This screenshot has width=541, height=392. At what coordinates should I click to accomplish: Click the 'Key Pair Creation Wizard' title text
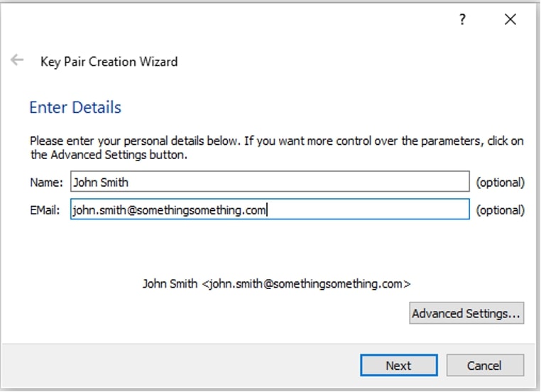tap(109, 62)
